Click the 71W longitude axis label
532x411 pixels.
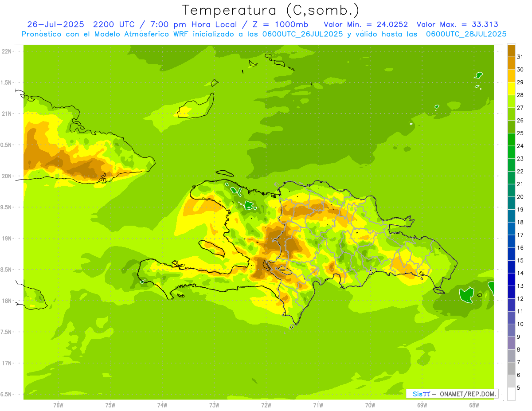318,405
